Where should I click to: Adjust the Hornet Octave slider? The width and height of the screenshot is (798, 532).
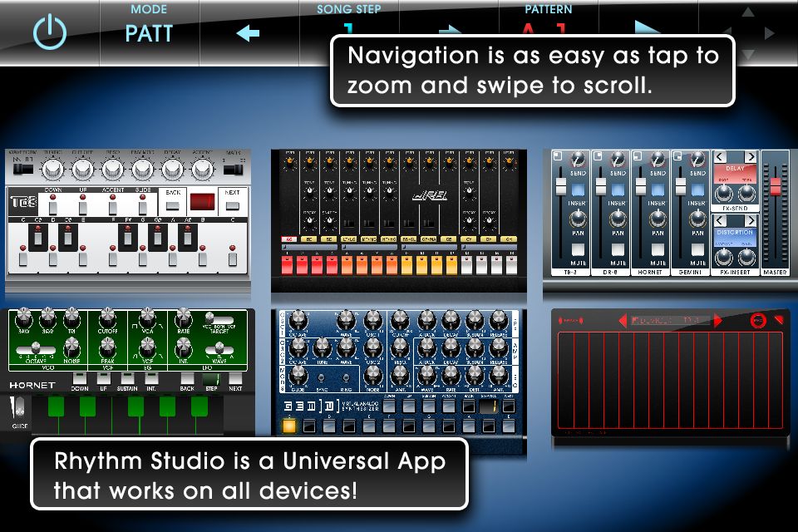[36, 349]
